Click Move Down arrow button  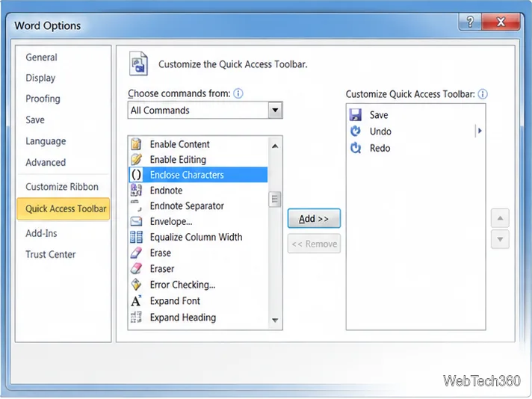coord(500,239)
